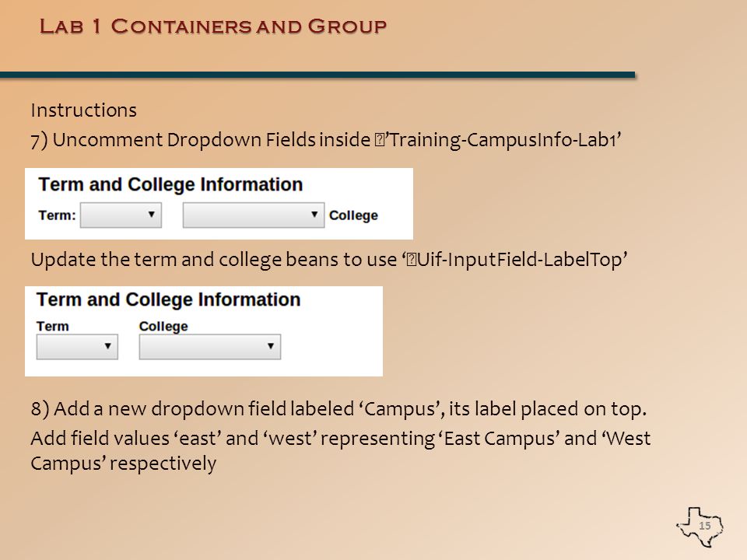
Task: Open the College dropdown under the top label
Action: [x=210, y=347]
